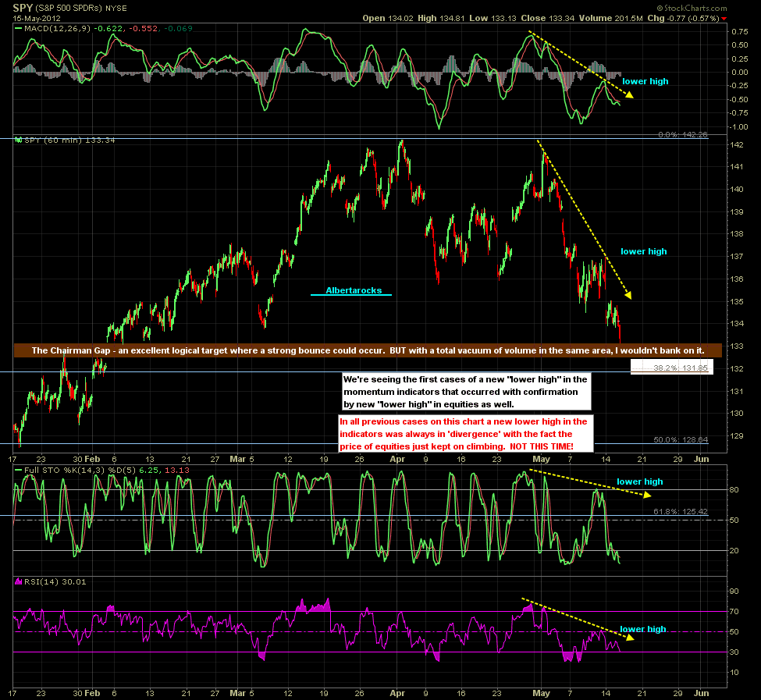Click the red note starting "In all previous"
The height and width of the screenshot is (700, 761).
466,434
